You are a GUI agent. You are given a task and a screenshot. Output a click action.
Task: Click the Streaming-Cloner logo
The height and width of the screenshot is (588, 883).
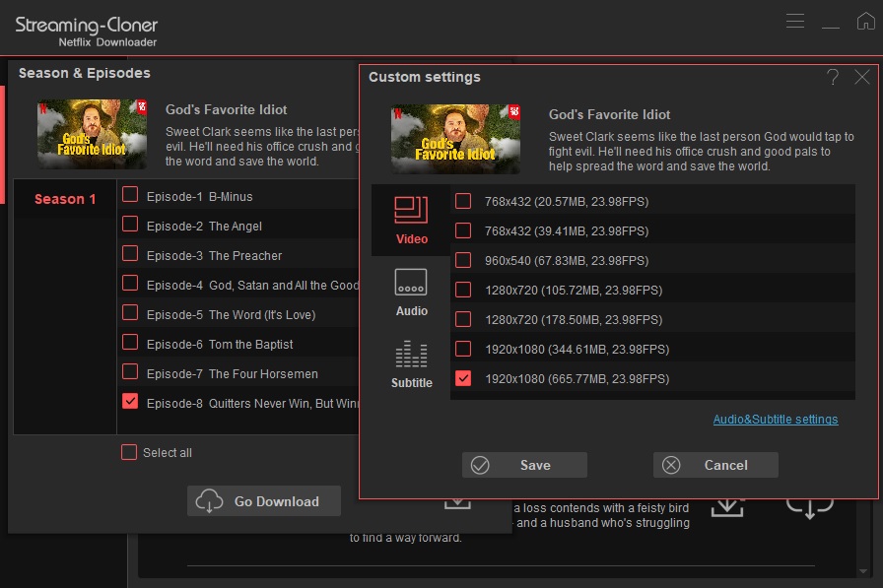click(86, 32)
